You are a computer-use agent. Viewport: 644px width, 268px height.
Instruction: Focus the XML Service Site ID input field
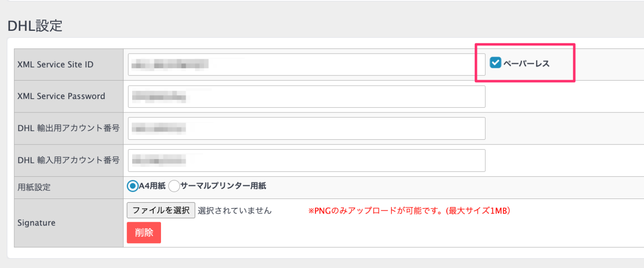pyautogui.click(x=301, y=65)
